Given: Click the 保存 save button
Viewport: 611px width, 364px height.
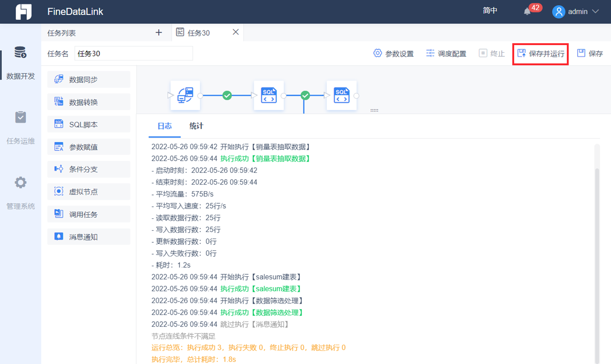Looking at the screenshot, I should coord(590,54).
